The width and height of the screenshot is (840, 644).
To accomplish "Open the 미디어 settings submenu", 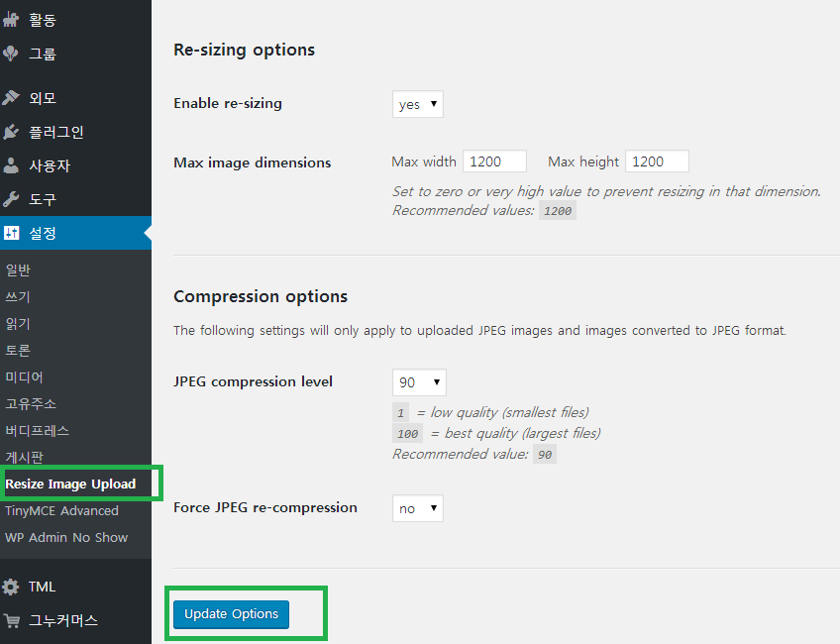I will 24,377.
